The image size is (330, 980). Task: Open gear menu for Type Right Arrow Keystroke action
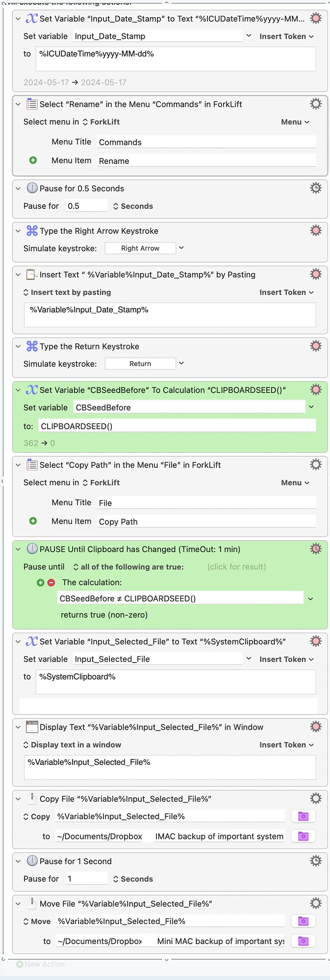(316, 231)
